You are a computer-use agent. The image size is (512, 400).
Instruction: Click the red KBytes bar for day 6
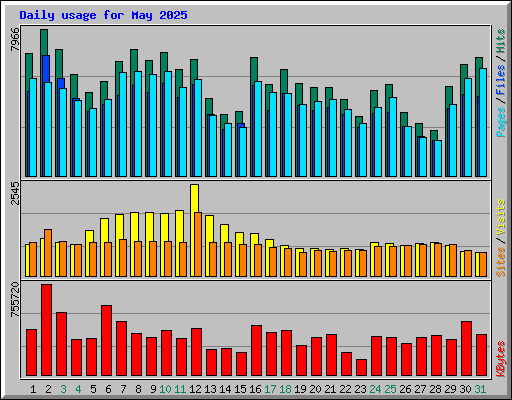(x=107, y=341)
